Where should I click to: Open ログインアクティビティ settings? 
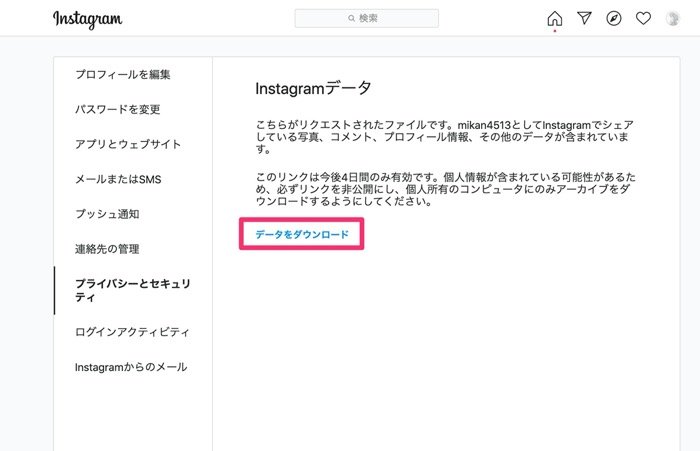[x=132, y=332]
